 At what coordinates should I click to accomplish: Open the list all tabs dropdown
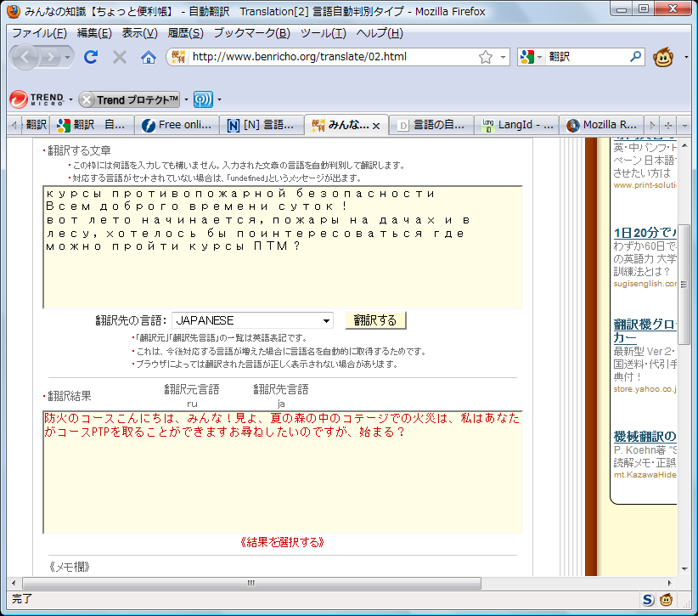pos(684,125)
